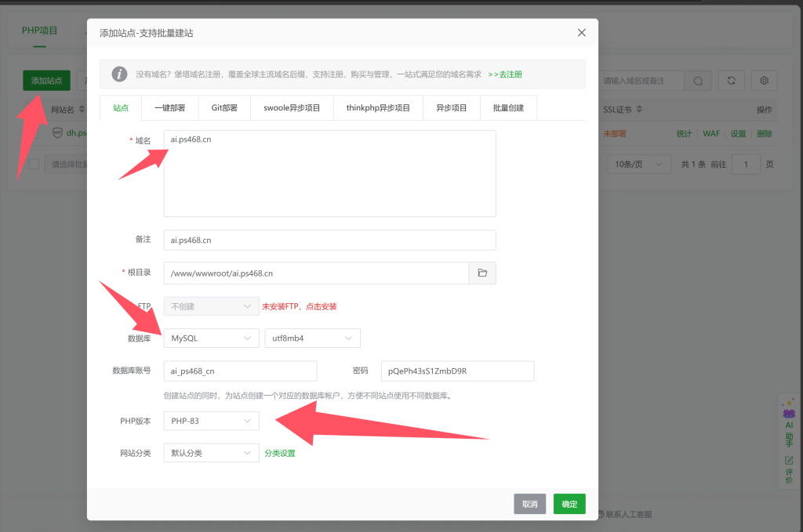Sort by the 网站名 column arrows
The height and width of the screenshot is (532, 803).
[x=82, y=110]
